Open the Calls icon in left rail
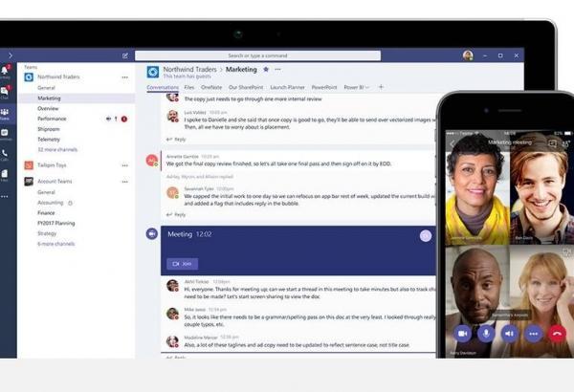 click(x=5, y=154)
